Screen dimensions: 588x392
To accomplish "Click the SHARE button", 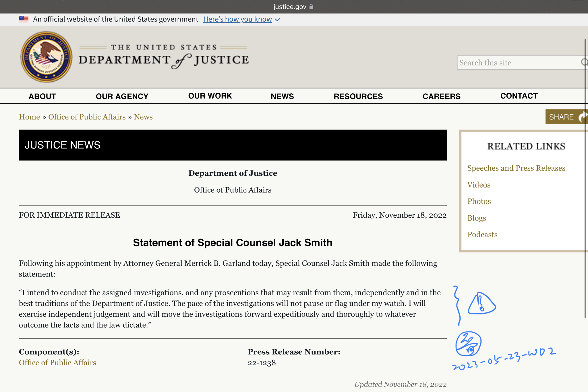I will pyautogui.click(x=566, y=117).
